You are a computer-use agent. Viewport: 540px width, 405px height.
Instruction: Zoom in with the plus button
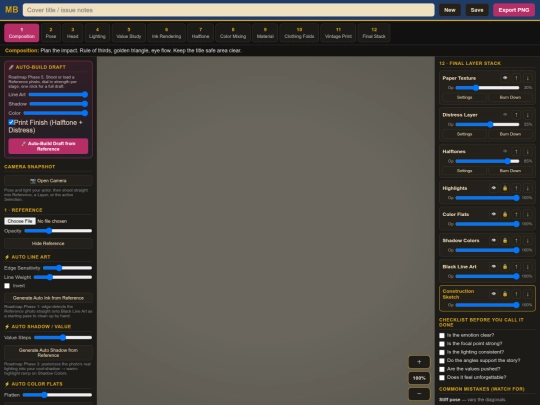tap(419, 362)
